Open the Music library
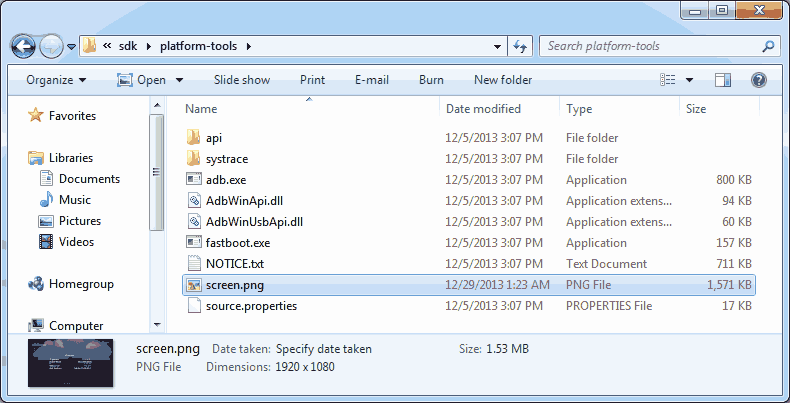Viewport: 790px width, 403px height. pyautogui.click(x=75, y=200)
